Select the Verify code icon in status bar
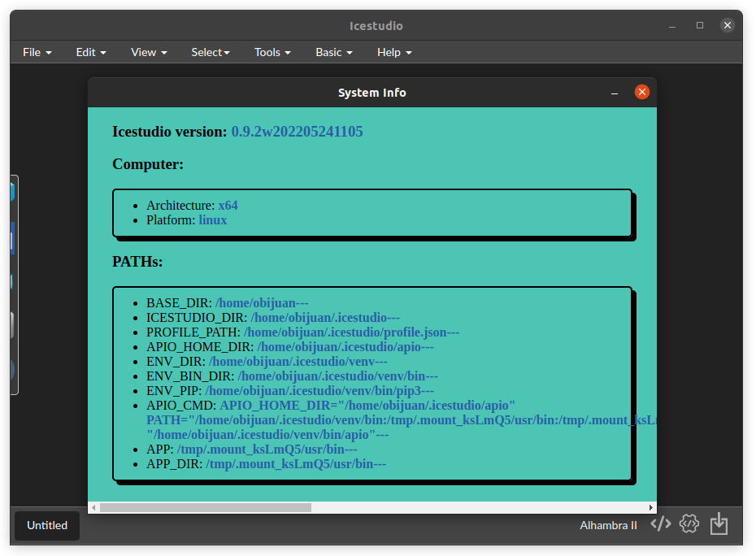Screen dimensions: 756x556 coord(660,523)
